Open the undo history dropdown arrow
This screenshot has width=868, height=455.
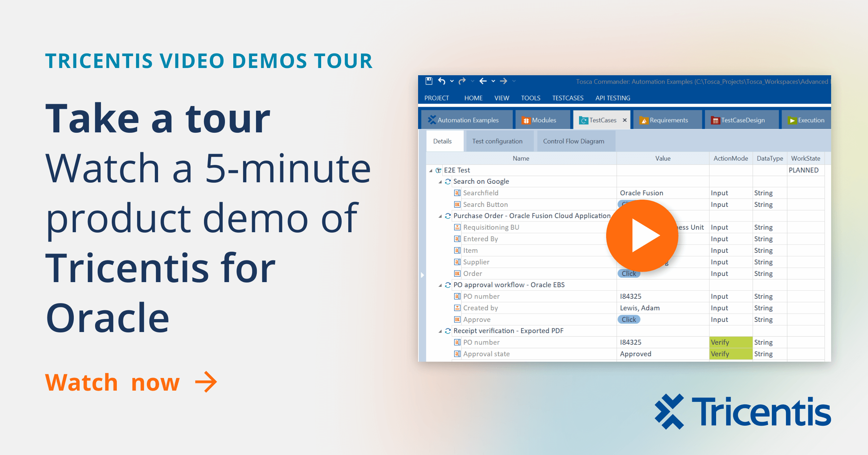[x=452, y=81]
